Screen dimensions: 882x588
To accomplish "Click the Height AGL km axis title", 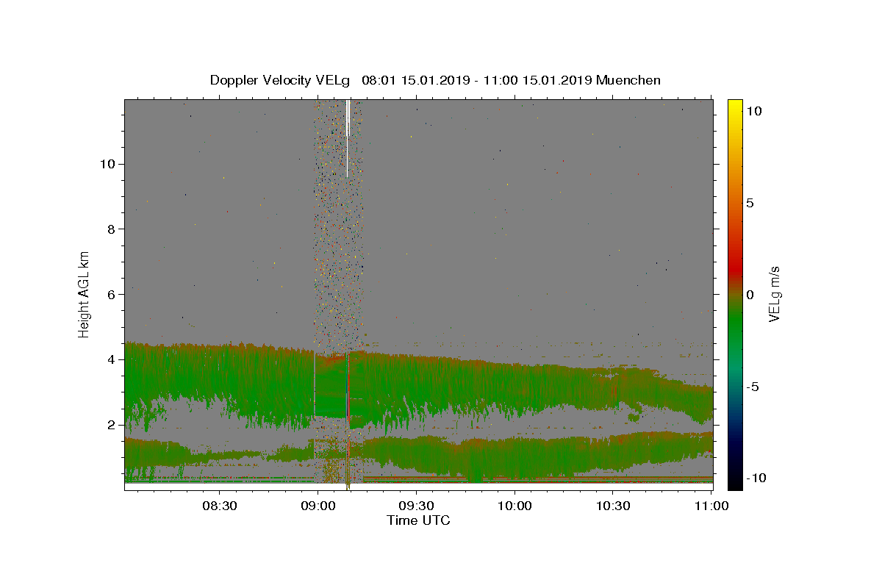I will click(x=84, y=294).
